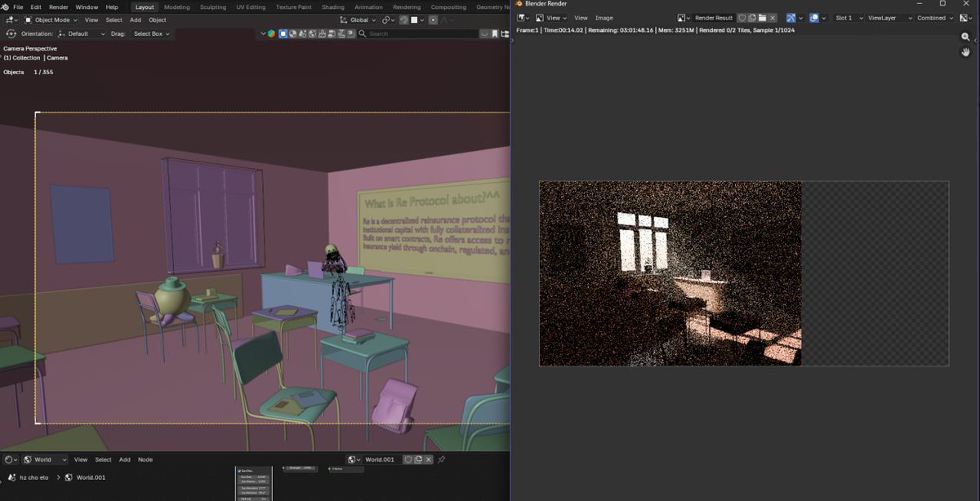The height and width of the screenshot is (501, 980).
Task: Switch to the Rendering workspace tab
Action: (407, 7)
